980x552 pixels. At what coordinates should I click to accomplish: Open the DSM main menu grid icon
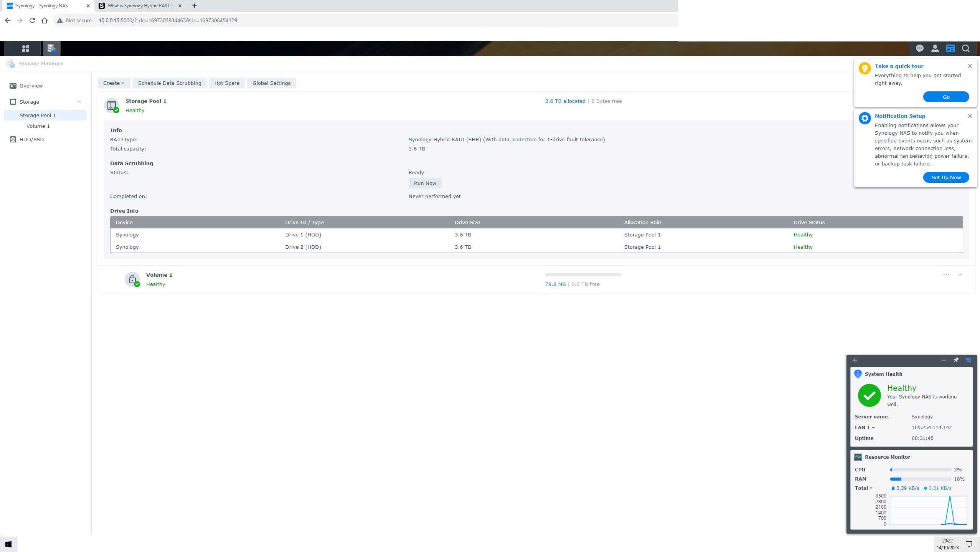pos(26,49)
